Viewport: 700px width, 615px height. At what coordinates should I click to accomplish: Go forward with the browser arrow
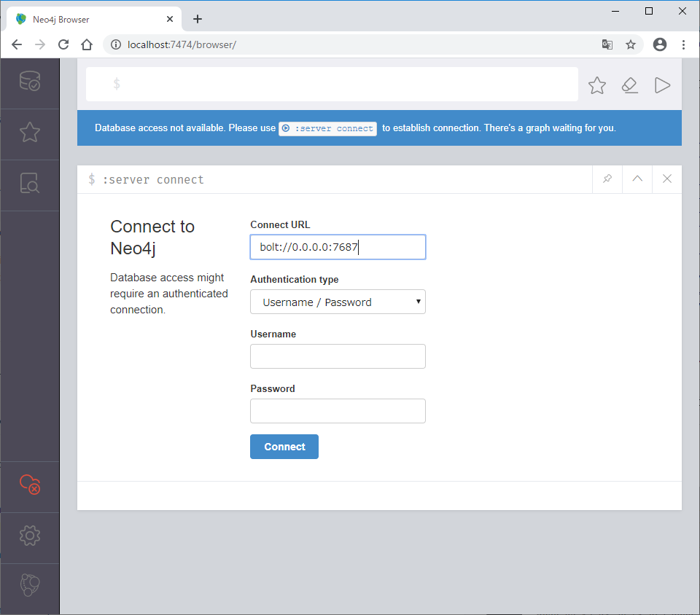[x=40, y=44]
